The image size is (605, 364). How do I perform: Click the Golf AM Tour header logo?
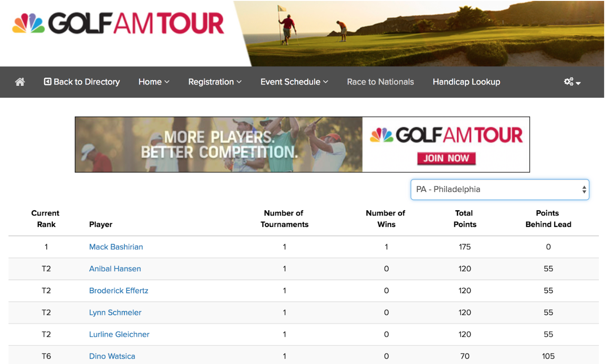click(118, 24)
